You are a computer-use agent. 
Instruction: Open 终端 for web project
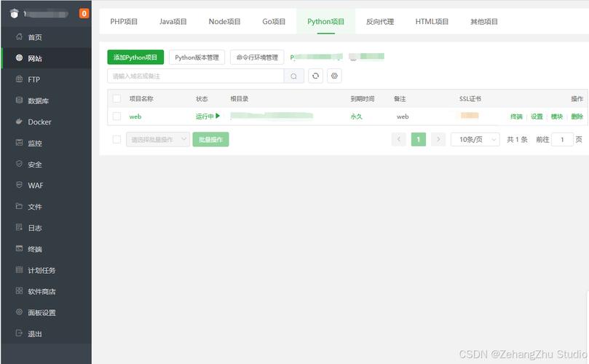coord(516,116)
